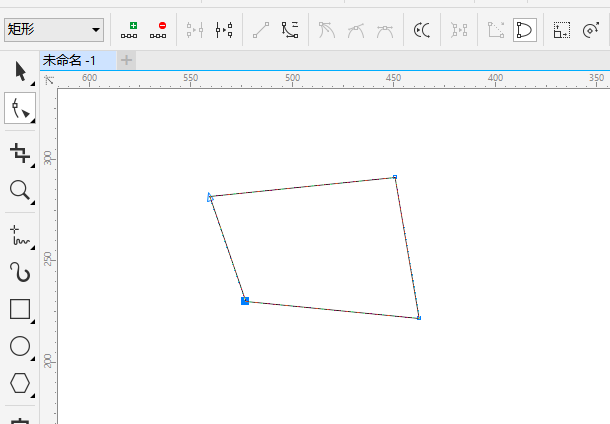Select the Polygon hexagon tool
Screen dimensions: 610x424
[x=20, y=384]
